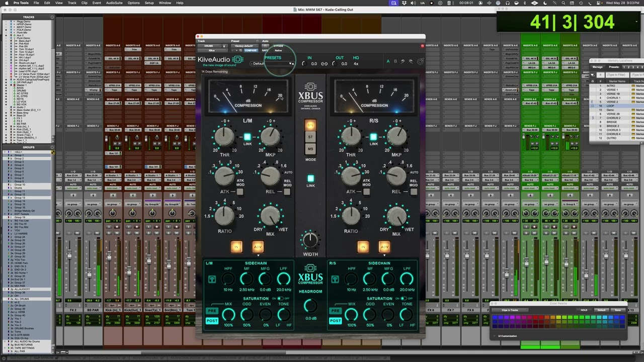Image resolution: width=644 pixels, height=362 pixels.
Task: Open the Setup menu
Action: (x=149, y=3)
